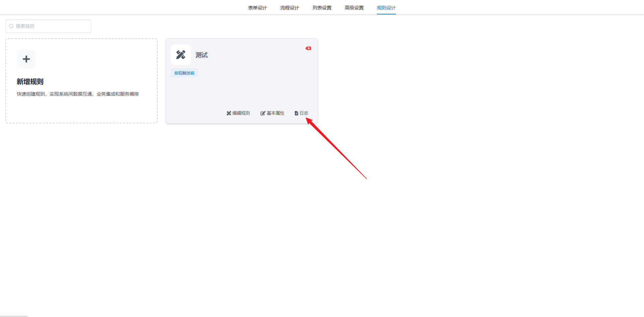Viewport: 644px width, 317px height.
Task: Go to the 列表设置 tab
Action: click(322, 8)
